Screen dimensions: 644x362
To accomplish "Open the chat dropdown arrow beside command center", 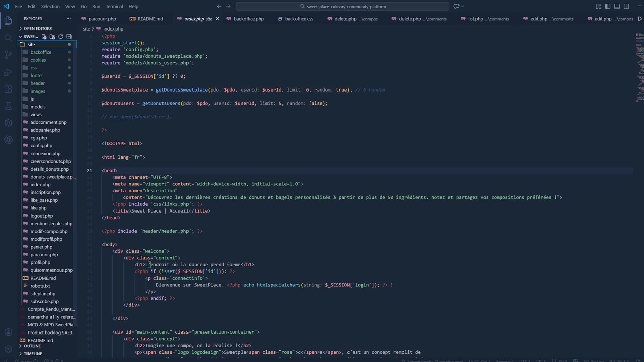I will [x=463, y=6].
